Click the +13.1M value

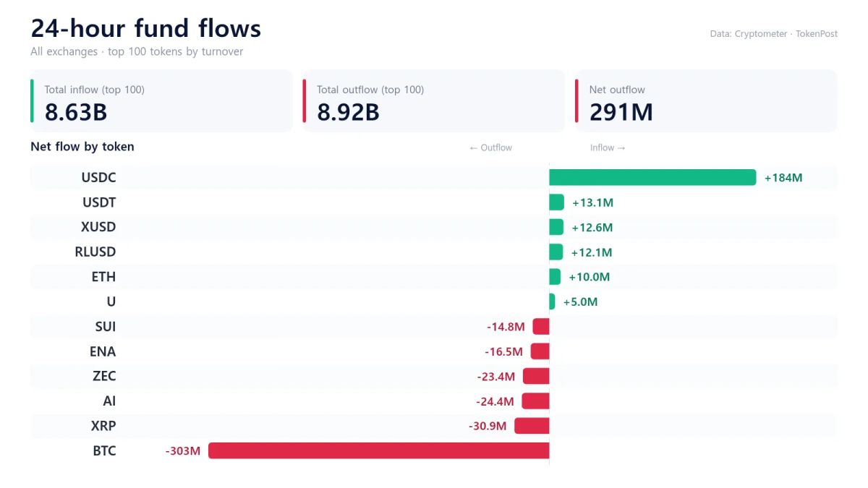coord(592,203)
